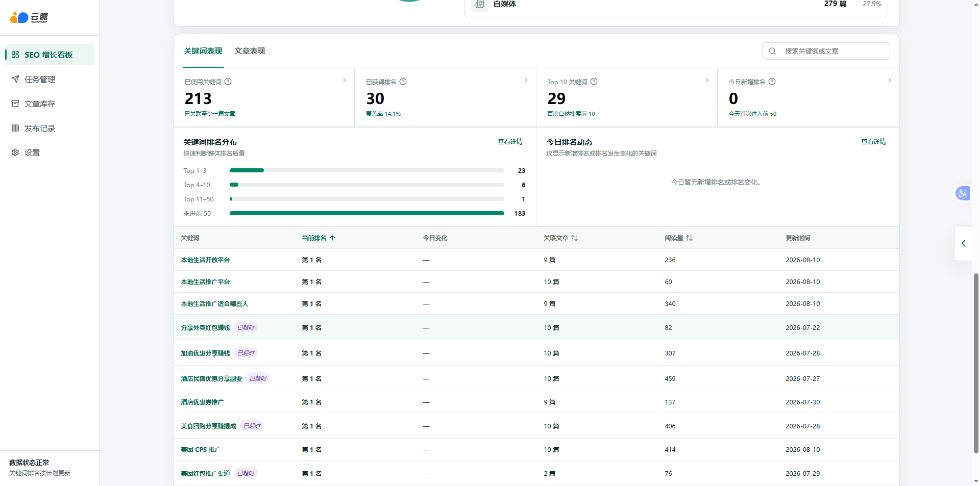Viewport: 980px width, 486px height.
Task: Open keyword 美团红包推广渠道
Action: click(206, 474)
